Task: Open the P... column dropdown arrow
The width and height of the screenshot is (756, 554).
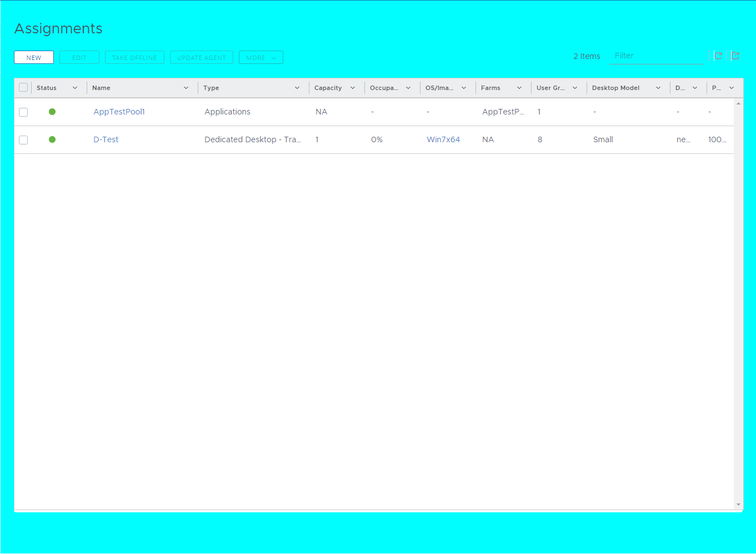Action: pos(732,88)
